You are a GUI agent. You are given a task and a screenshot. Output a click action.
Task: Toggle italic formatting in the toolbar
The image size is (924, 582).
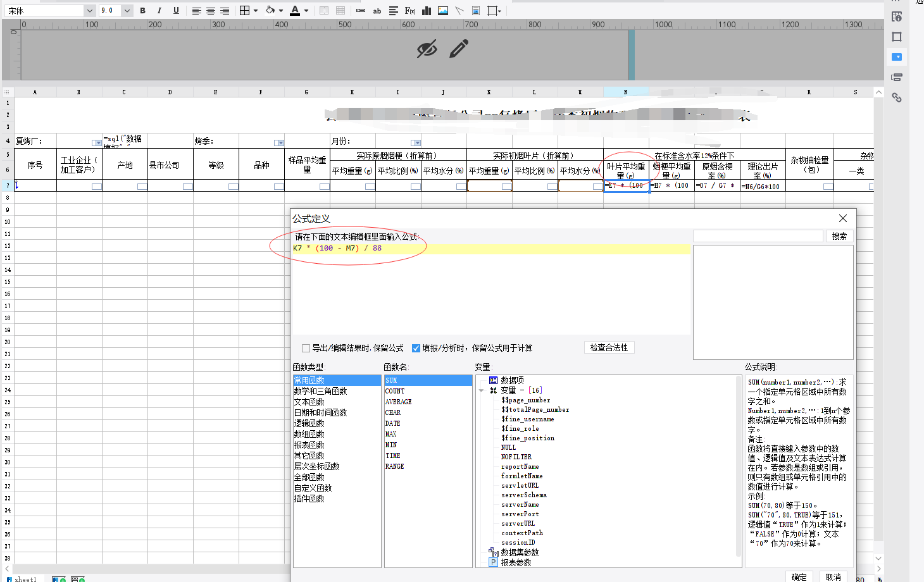[159, 11]
